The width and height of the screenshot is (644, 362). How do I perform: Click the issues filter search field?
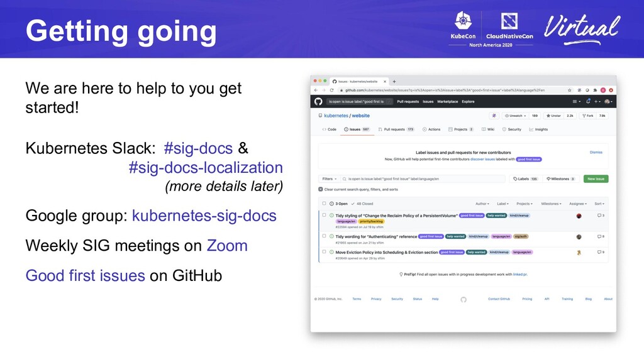pyautogui.click(x=423, y=179)
